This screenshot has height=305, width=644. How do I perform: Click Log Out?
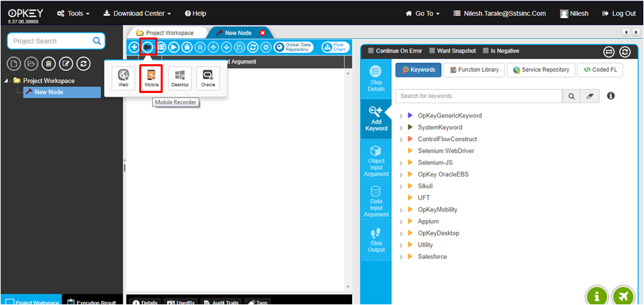coord(619,13)
